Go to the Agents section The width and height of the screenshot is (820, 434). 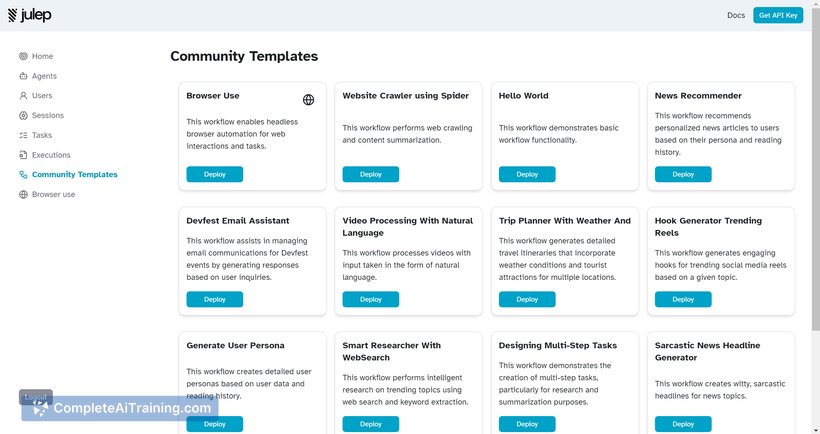pos(44,76)
